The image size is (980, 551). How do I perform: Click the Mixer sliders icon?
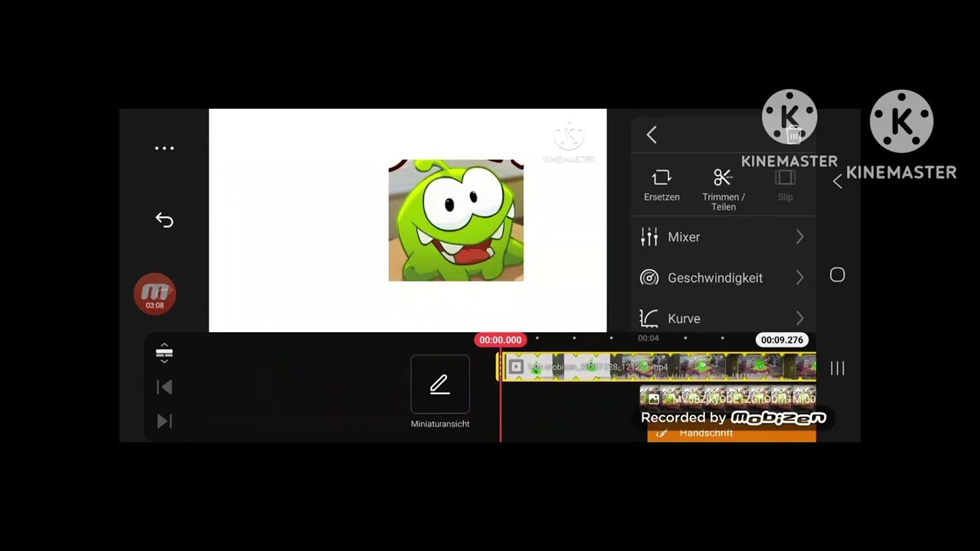coord(649,237)
